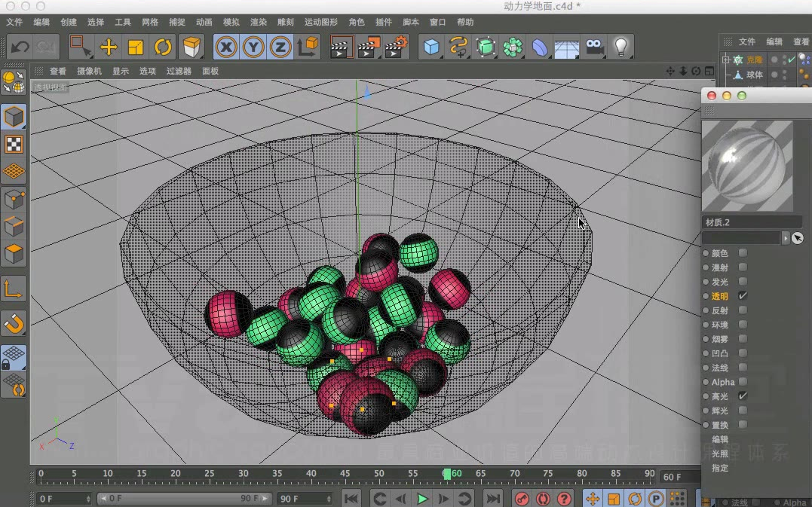The image size is (812, 507).
Task: Click the Record Active Objects keyframe button
Action: pos(521,499)
